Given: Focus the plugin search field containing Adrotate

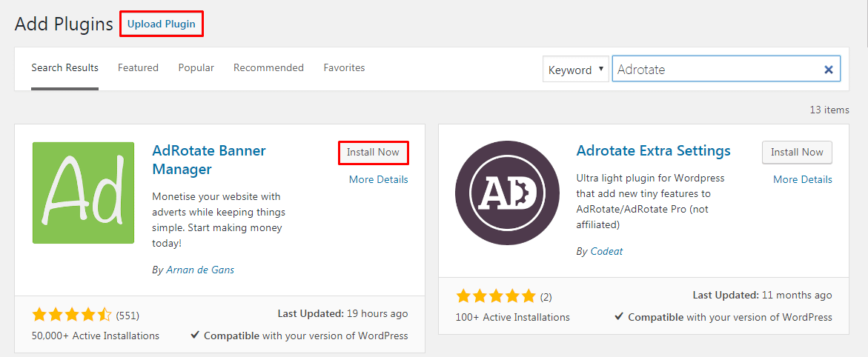Looking at the screenshot, I should coord(726,69).
